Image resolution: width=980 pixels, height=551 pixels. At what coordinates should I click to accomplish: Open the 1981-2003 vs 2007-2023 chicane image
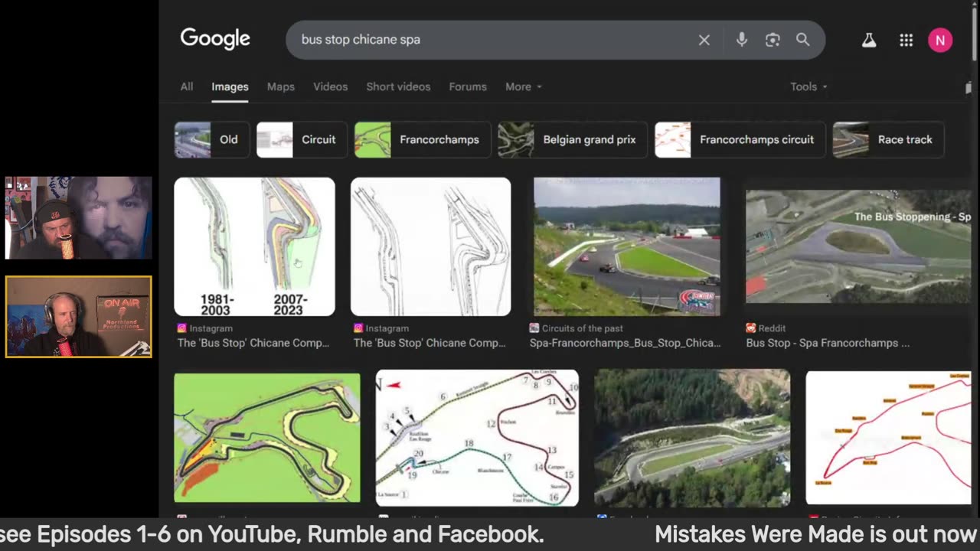[x=254, y=246]
